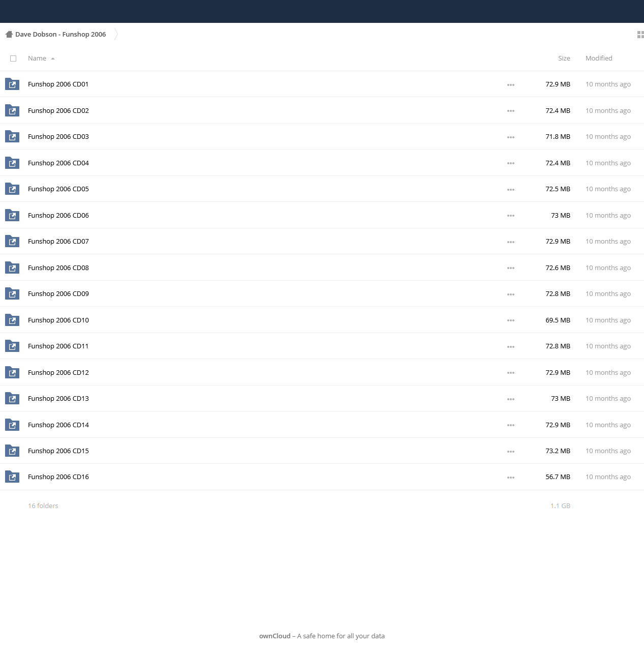
Task: Sort files by Size column
Action: [564, 58]
